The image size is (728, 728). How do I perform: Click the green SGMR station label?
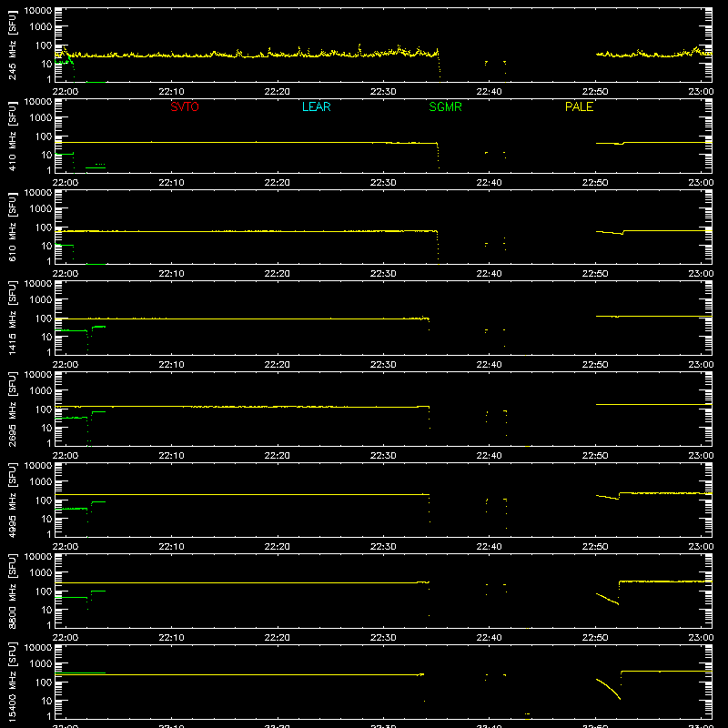445,106
